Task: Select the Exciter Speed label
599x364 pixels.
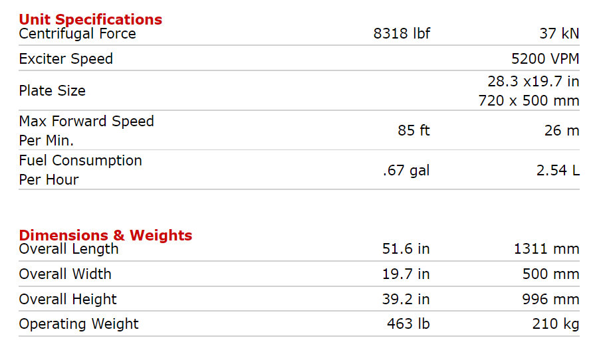Action: click(66, 58)
